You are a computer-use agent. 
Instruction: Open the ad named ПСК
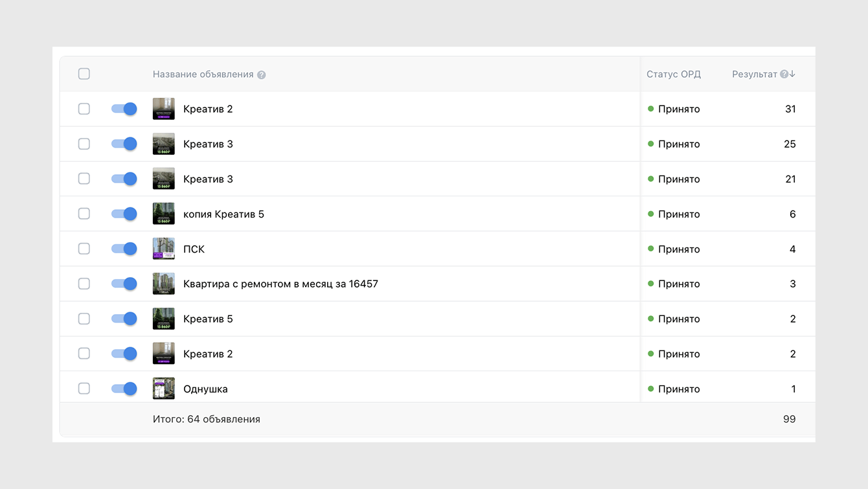pos(194,249)
